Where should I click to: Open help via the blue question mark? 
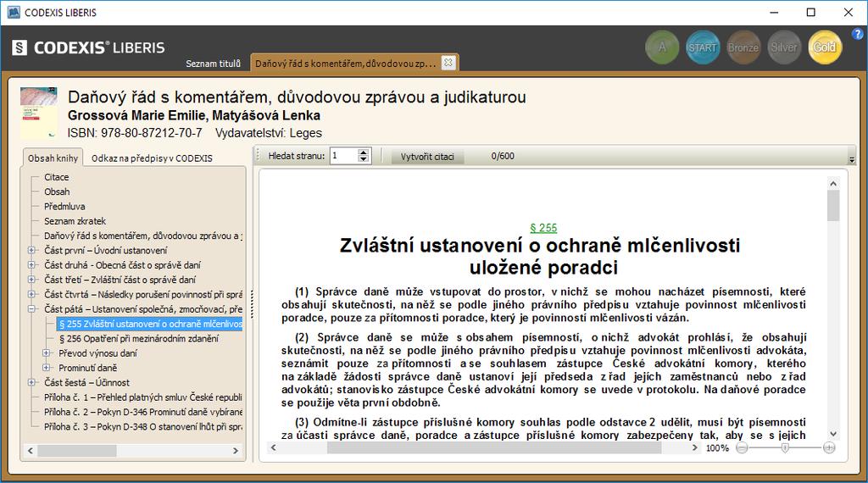coord(858,34)
